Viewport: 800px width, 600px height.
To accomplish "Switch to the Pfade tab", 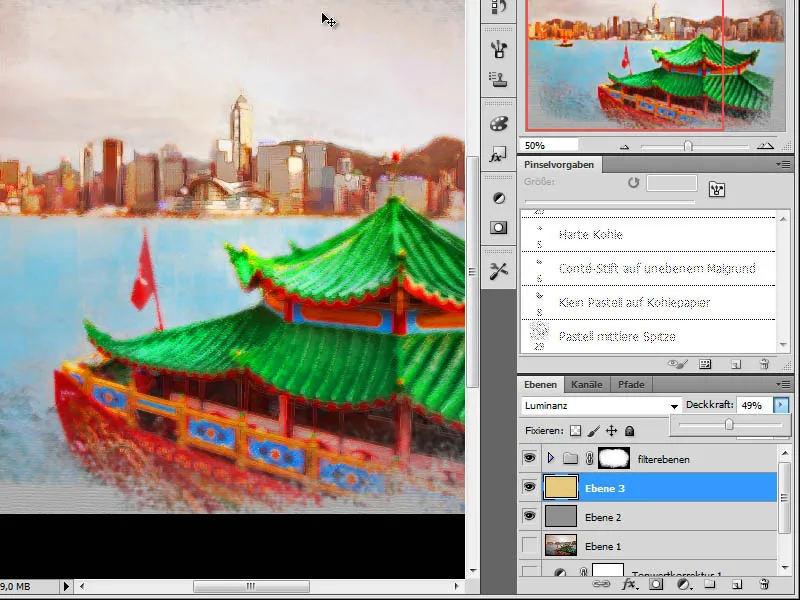I will tap(631, 385).
